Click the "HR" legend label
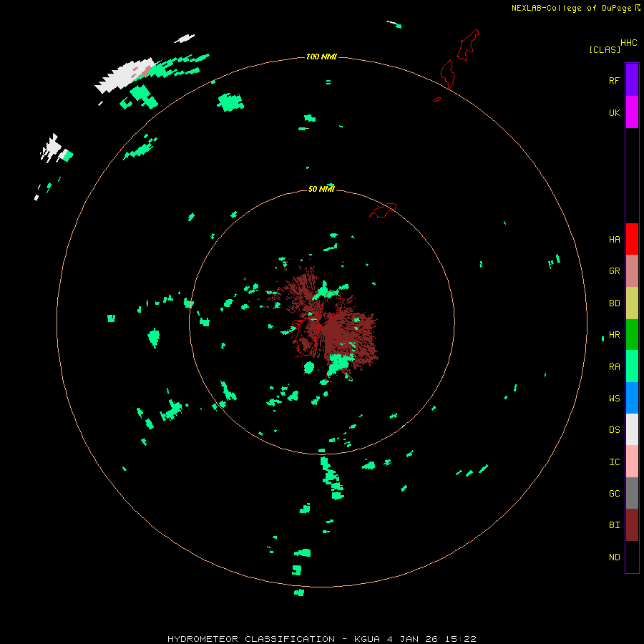 tap(614, 335)
